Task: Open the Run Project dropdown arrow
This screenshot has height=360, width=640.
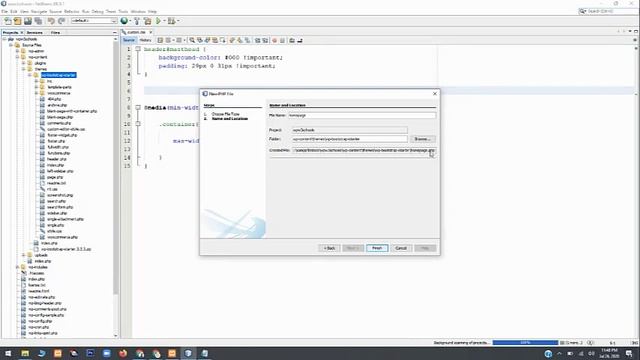Action: 164,21
